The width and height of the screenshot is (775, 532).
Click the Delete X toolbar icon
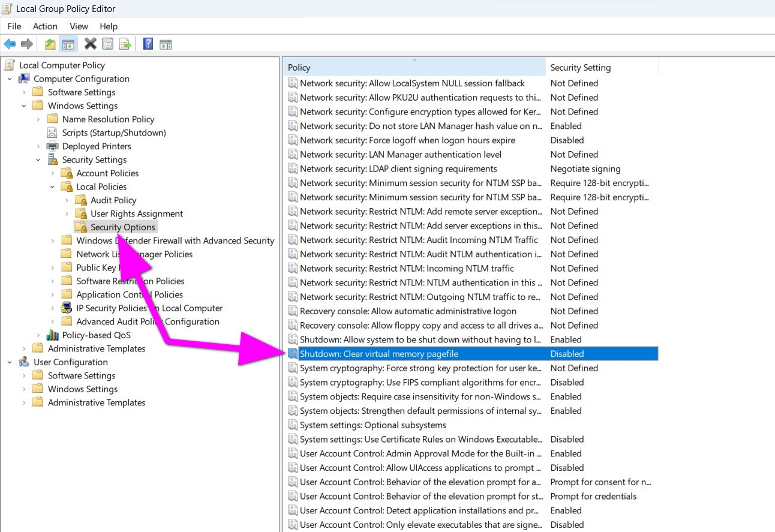pos(90,44)
